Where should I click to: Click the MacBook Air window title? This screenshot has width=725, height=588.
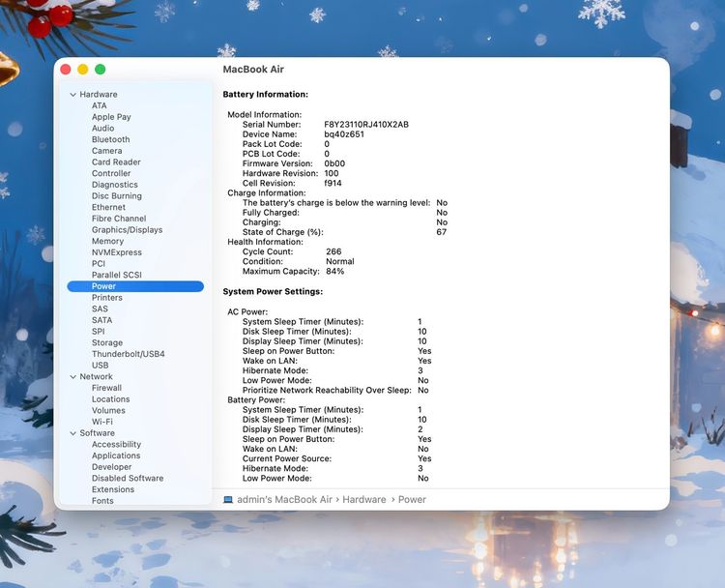253,70
